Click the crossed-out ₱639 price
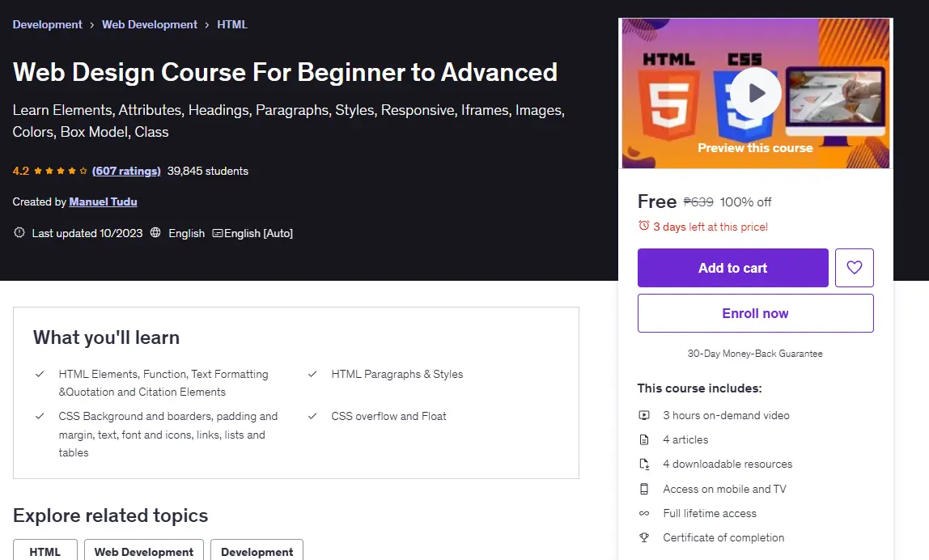Viewport: 929px width, 560px height. coord(698,202)
